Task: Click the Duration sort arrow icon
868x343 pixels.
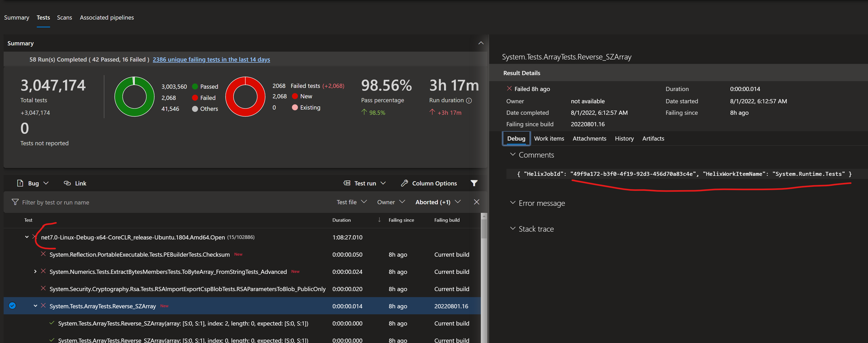Action: pyautogui.click(x=379, y=220)
